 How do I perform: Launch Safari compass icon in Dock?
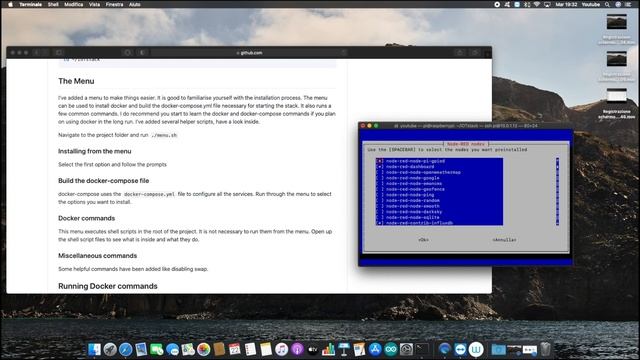tap(125, 349)
